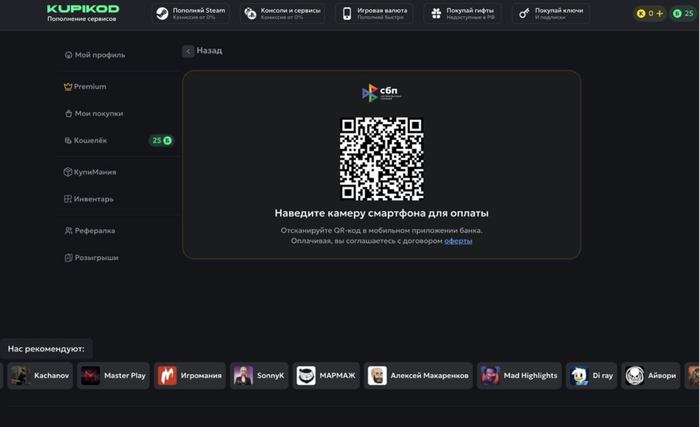Go to the Рефералка page
The height and width of the screenshot is (427, 700).
click(x=94, y=231)
